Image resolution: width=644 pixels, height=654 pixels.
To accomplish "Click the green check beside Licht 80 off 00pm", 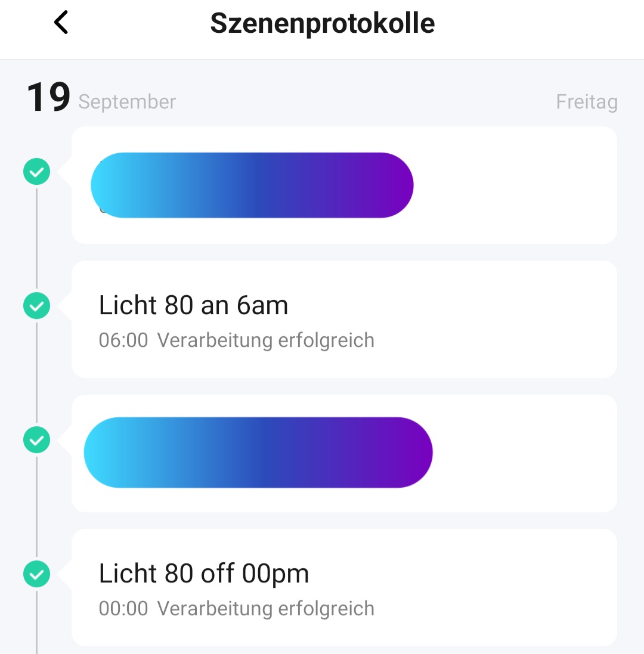I will (36, 575).
